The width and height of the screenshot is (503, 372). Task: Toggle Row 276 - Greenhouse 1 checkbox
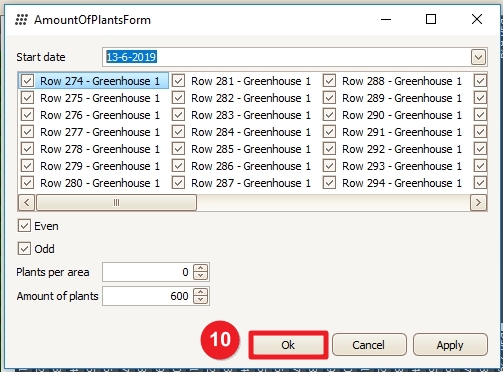click(x=27, y=115)
